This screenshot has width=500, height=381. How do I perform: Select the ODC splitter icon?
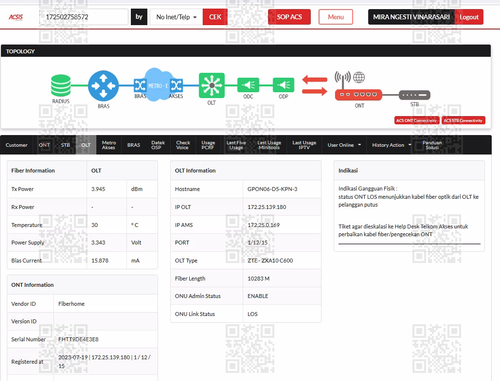pyautogui.click(x=248, y=85)
